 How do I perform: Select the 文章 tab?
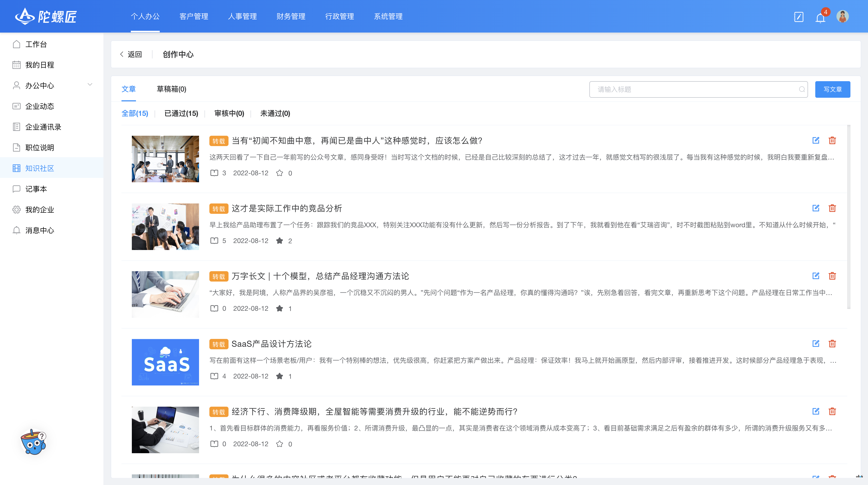pyautogui.click(x=129, y=89)
